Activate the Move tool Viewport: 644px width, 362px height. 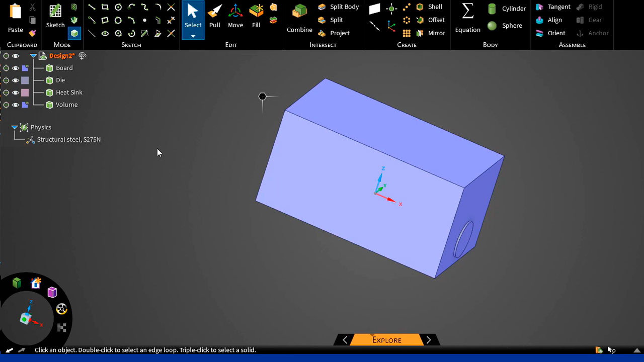coord(235,16)
